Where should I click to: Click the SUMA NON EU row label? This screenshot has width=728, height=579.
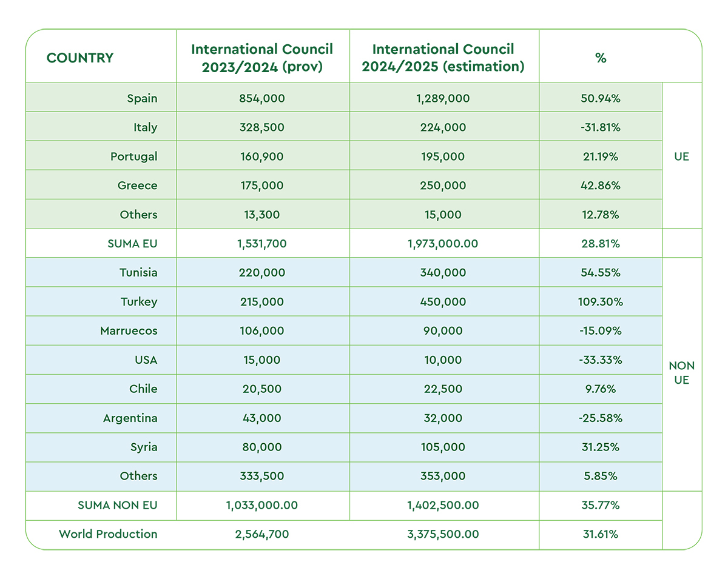118,506
